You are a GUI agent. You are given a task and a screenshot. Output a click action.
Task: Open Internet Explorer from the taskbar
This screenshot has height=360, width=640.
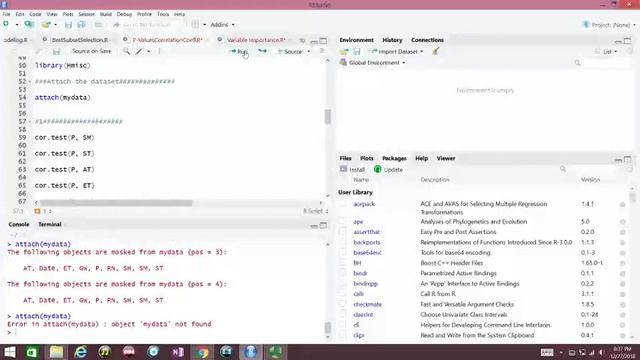tap(80, 352)
